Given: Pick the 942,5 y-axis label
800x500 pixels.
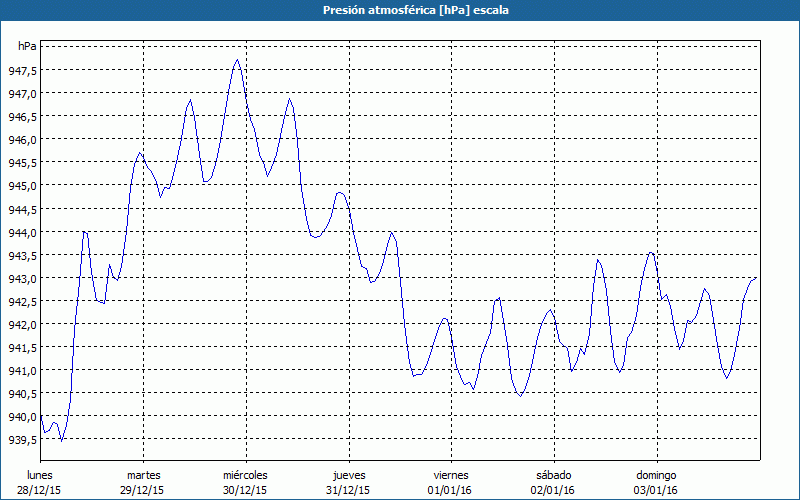Looking at the screenshot, I should pyautogui.click(x=21, y=302).
